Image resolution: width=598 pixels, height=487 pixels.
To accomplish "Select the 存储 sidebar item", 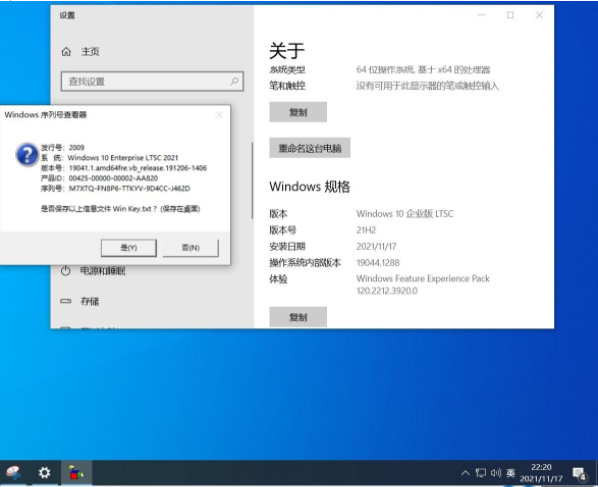I will [90, 301].
